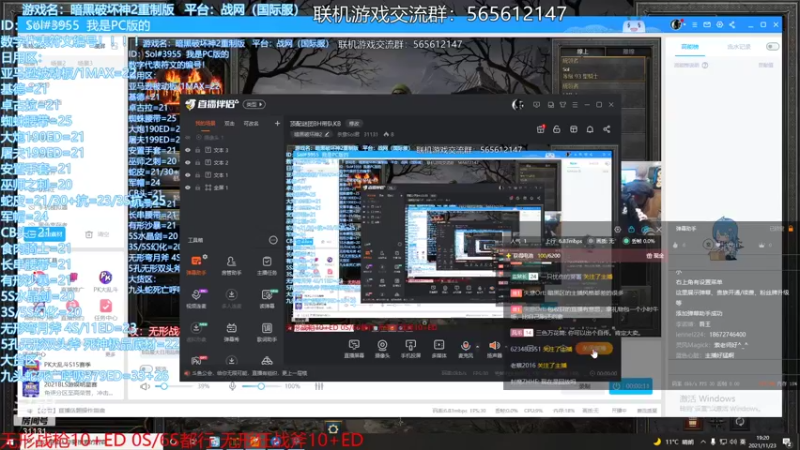Flip the switch at the blue window's top-right panel

coord(772,46)
